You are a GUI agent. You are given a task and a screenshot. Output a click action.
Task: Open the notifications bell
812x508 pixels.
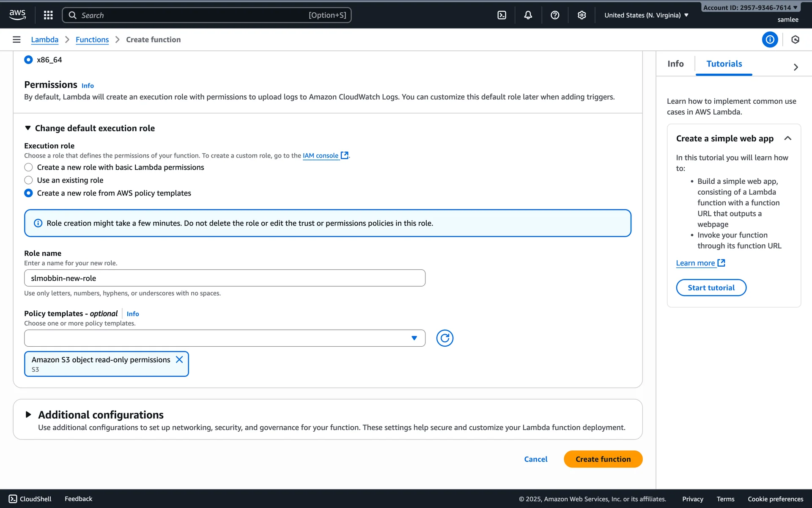(528, 15)
